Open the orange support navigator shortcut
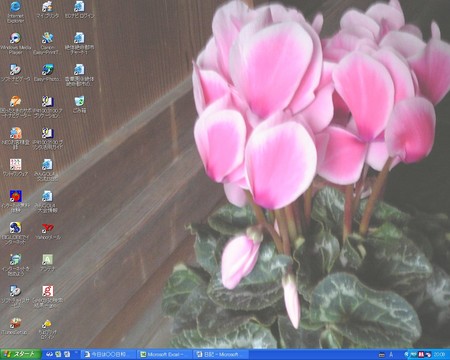Image resolution: width=450 pixels, height=360 pixels. [x=15, y=107]
